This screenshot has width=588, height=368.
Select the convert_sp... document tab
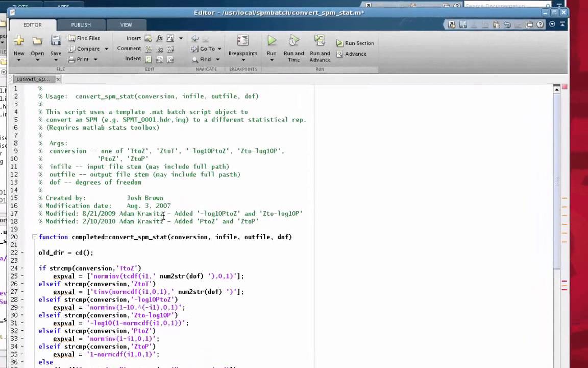pos(33,79)
